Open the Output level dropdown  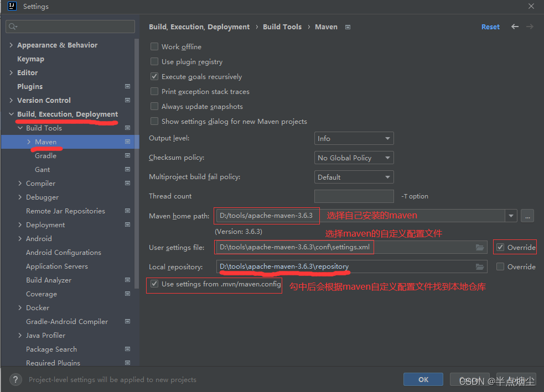(354, 138)
